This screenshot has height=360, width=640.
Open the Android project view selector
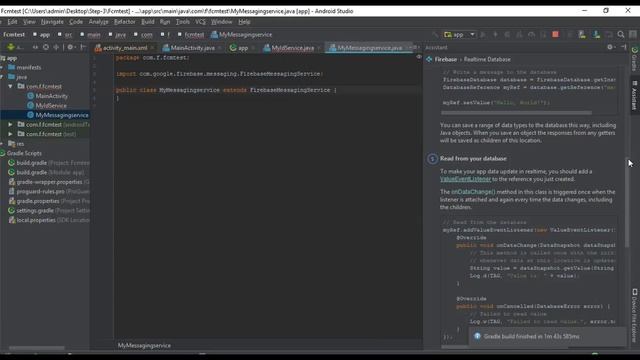pos(16,47)
